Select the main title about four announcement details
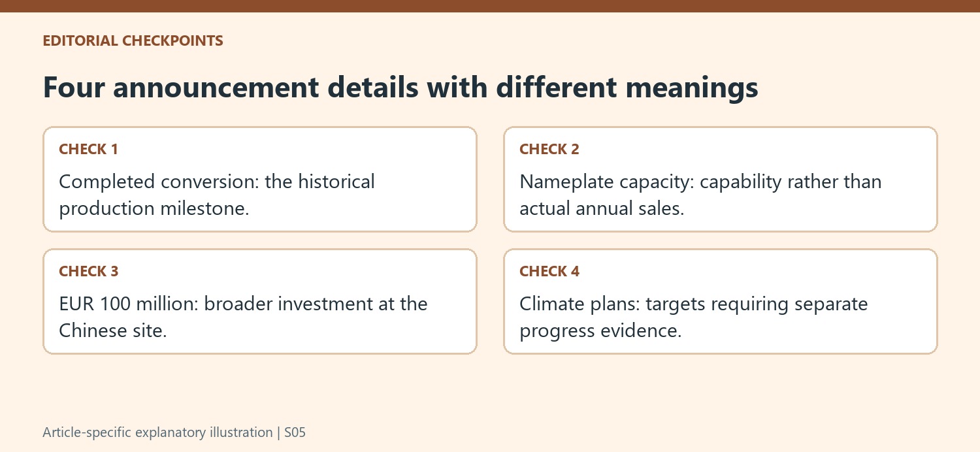Viewport: 980px width, 452px height. [x=400, y=88]
